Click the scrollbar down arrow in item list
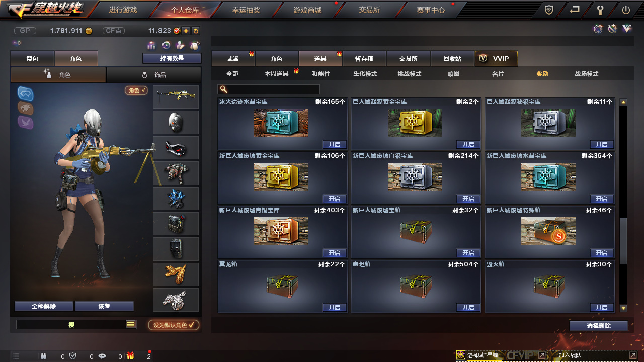The height and width of the screenshot is (362, 644). (623, 308)
